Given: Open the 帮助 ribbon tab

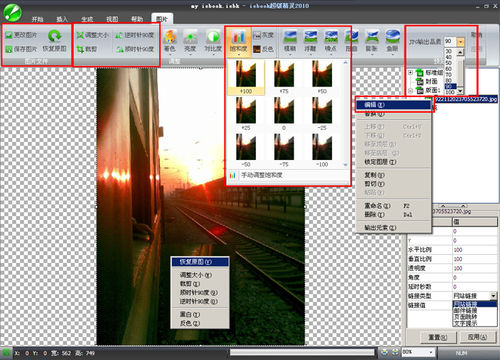Looking at the screenshot, I should pos(137,19).
